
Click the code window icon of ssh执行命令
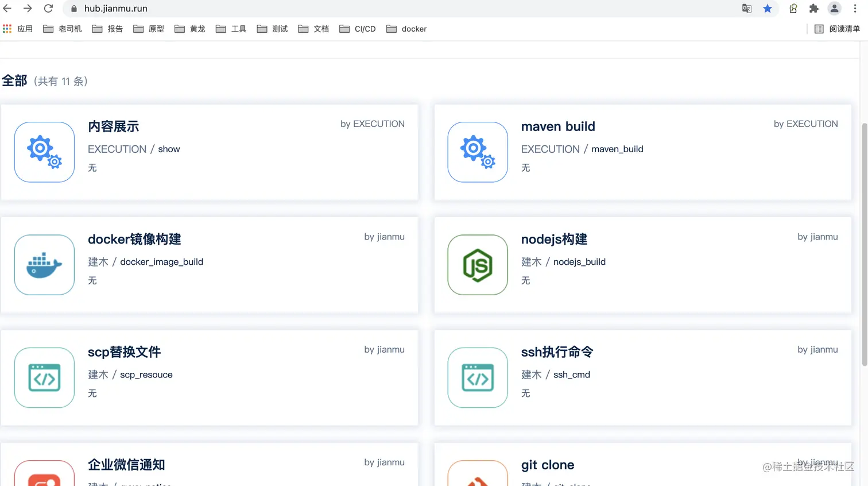click(x=478, y=377)
